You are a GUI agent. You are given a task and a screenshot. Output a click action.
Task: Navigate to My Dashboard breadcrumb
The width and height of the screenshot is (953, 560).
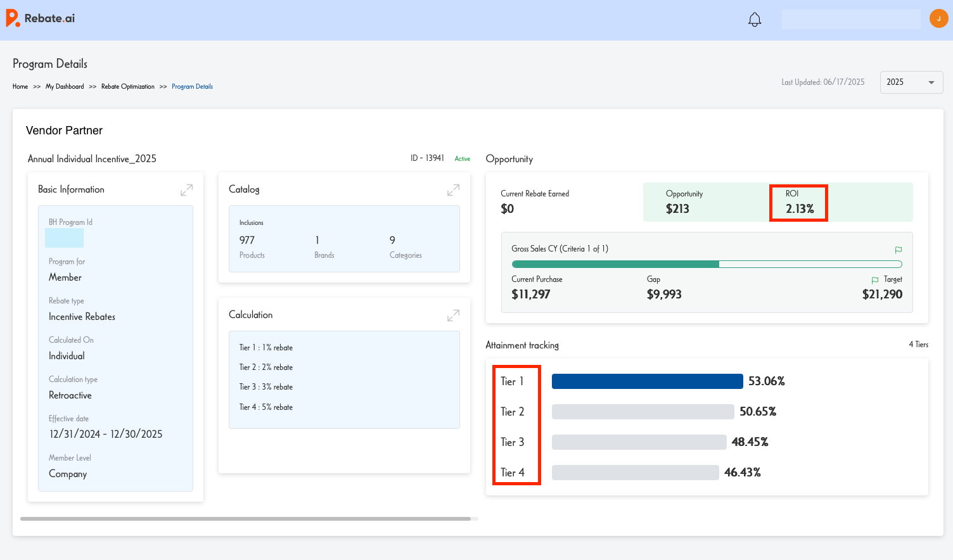click(x=65, y=87)
